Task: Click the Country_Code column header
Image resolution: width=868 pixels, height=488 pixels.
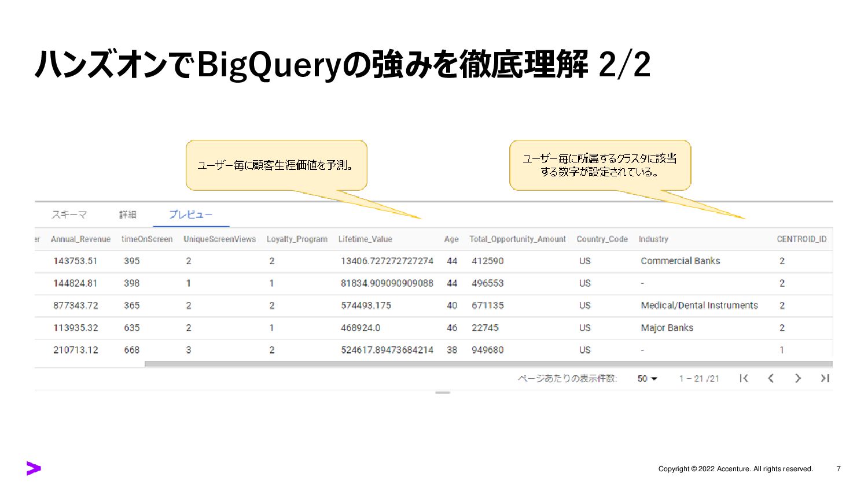Action: tap(602, 239)
